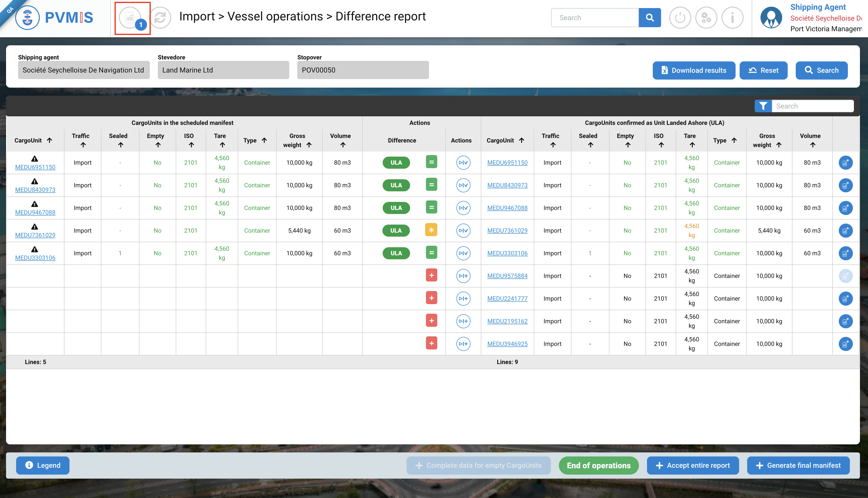Click the blue filter funnel icon
868x498 pixels.
[763, 106]
